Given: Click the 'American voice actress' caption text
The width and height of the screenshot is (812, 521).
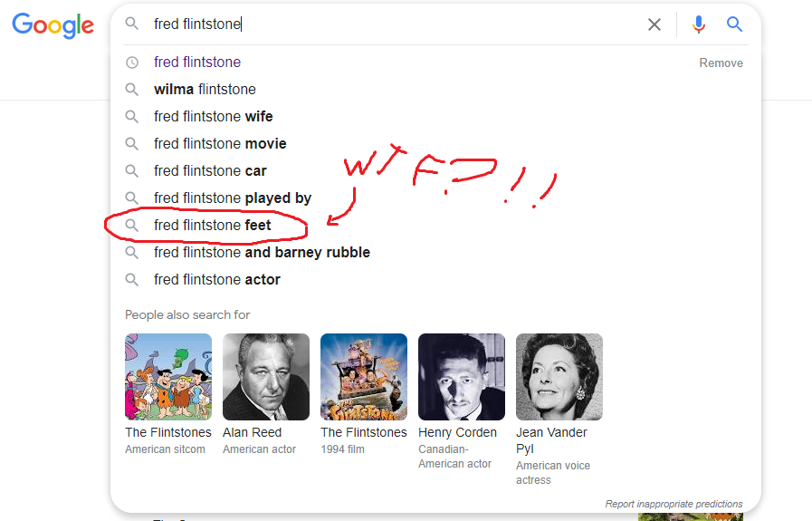Looking at the screenshot, I should 553,473.
